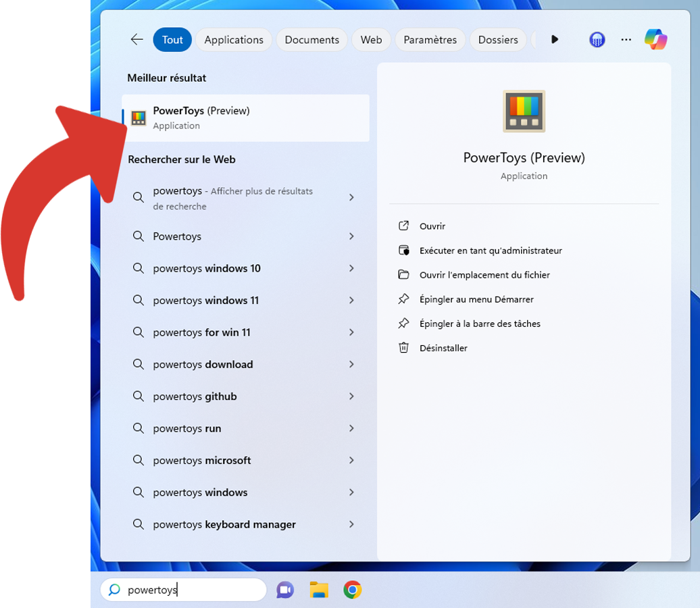This screenshot has height=608, width=700.
Task: Expand chevron for 'Afficher plus de résultats' row
Action: coord(352,197)
